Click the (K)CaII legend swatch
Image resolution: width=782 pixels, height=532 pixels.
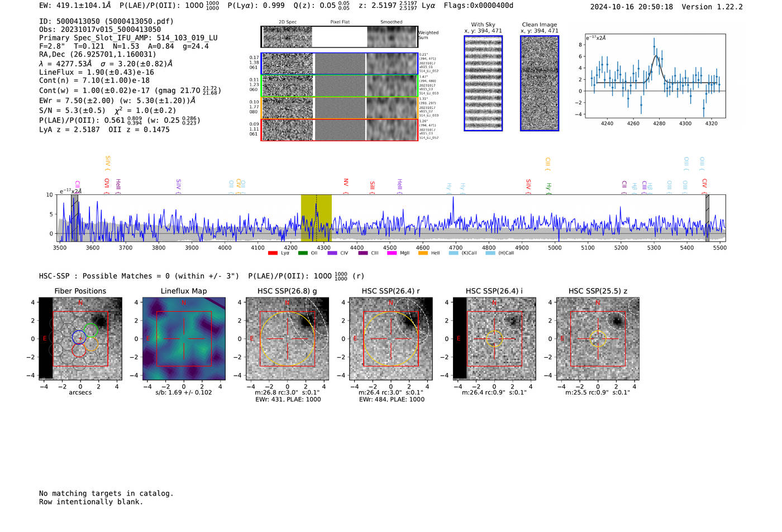point(454,253)
